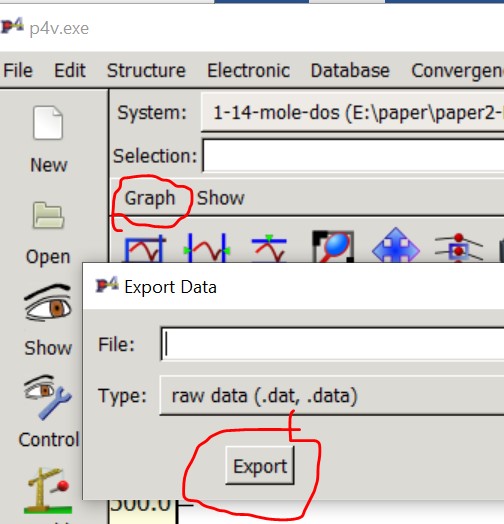Click the Export button
Viewport: 504px width, 524px height.
pos(260,466)
